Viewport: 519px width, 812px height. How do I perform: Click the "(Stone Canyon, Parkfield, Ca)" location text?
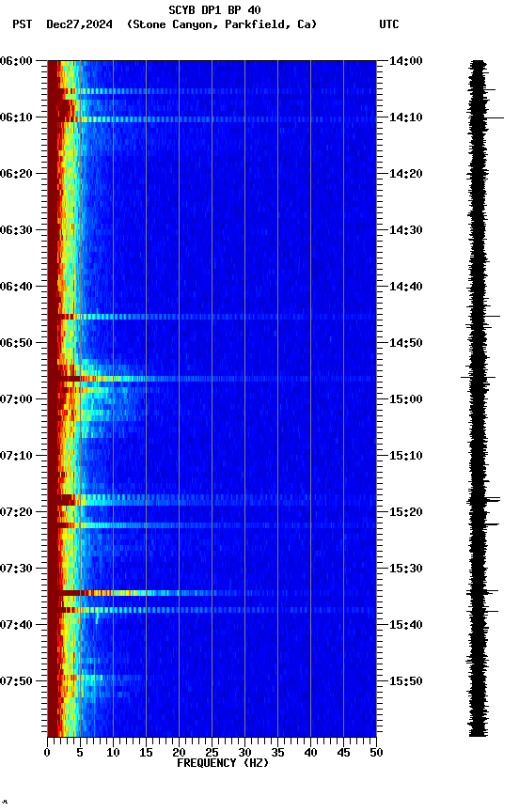pos(222,24)
